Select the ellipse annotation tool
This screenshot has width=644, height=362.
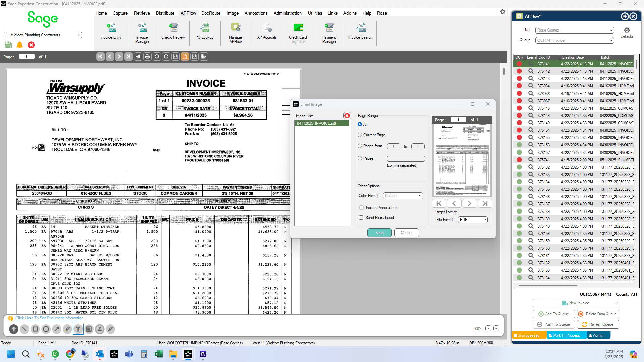(x=46, y=329)
